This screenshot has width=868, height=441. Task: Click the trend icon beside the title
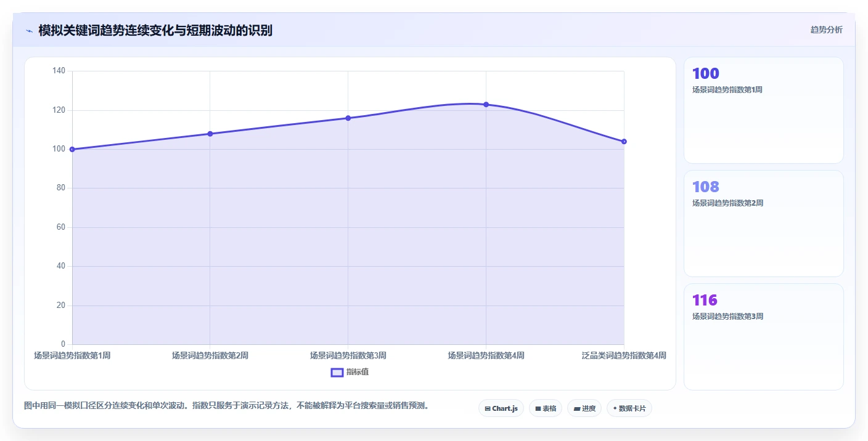(29, 31)
